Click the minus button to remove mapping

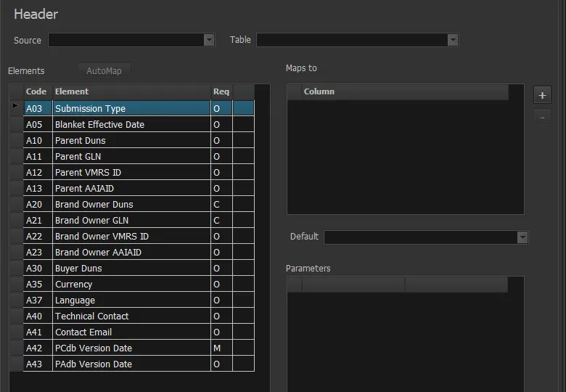pos(542,118)
